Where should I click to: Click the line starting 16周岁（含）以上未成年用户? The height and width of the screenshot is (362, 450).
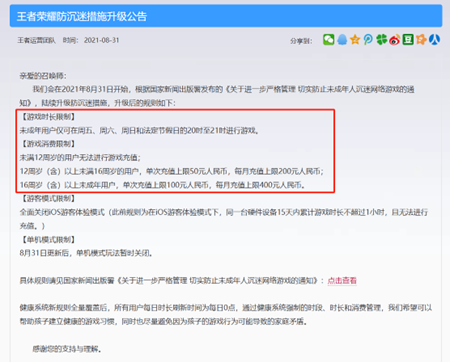click(x=162, y=185)
